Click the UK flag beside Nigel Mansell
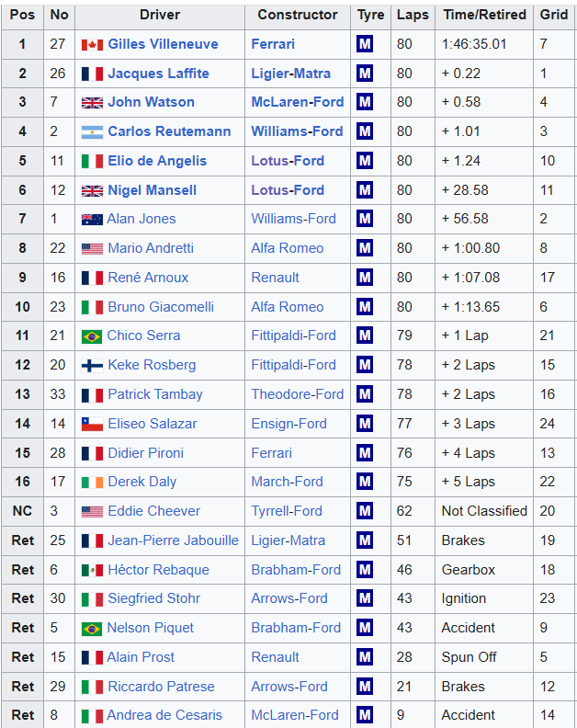This screenshot has height=728, width=577. coord(92,190)
